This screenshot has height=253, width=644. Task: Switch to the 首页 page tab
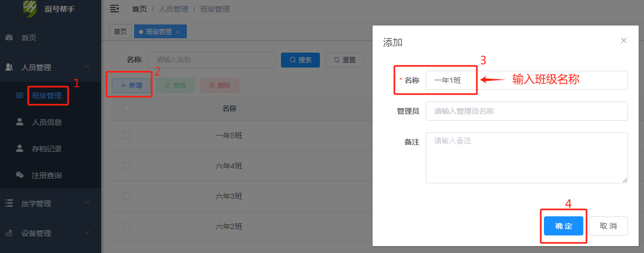click(x=120, y=32)
